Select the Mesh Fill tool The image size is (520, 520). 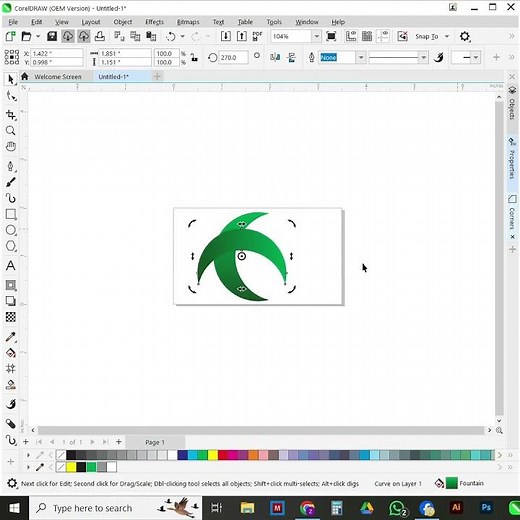[11, 368]
